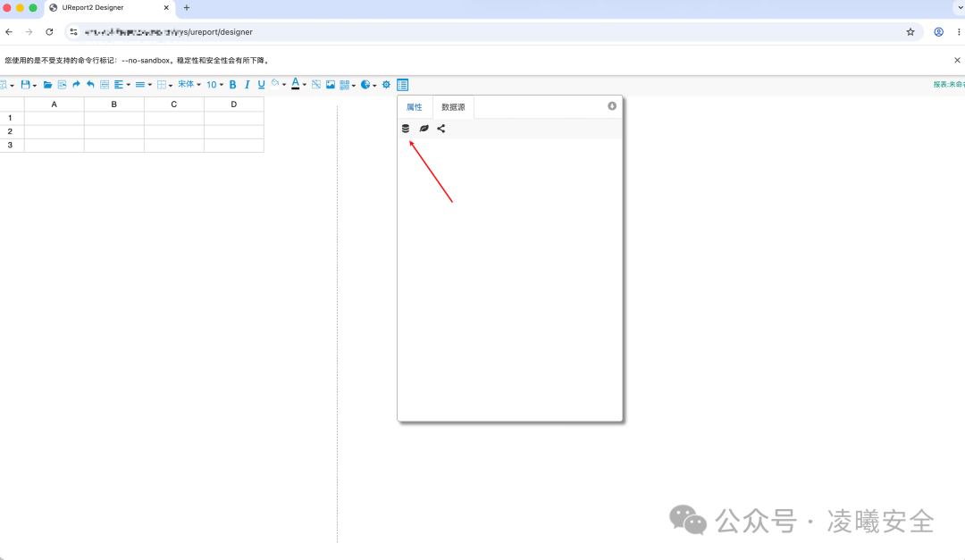Collapse panel with round arrow button
The image size is (965, 560).
coord(612,106)
